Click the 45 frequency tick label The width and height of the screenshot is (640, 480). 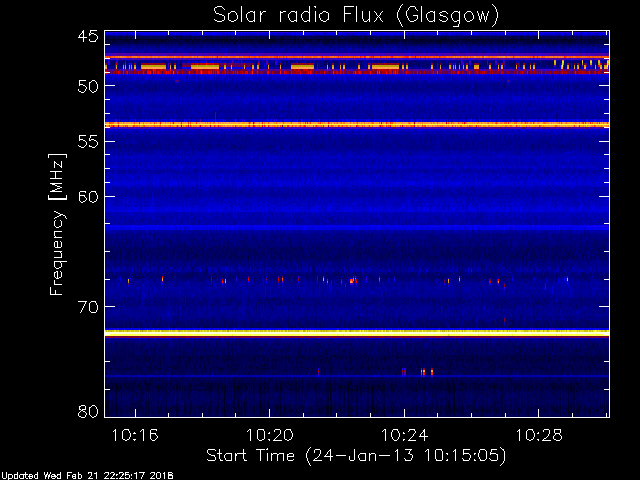tap(88, 37)
